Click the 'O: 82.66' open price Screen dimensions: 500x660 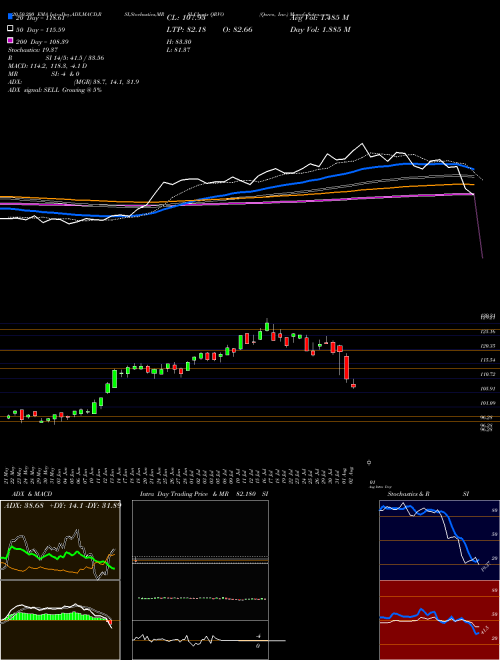pyautogui.click(x=239, y=30)
